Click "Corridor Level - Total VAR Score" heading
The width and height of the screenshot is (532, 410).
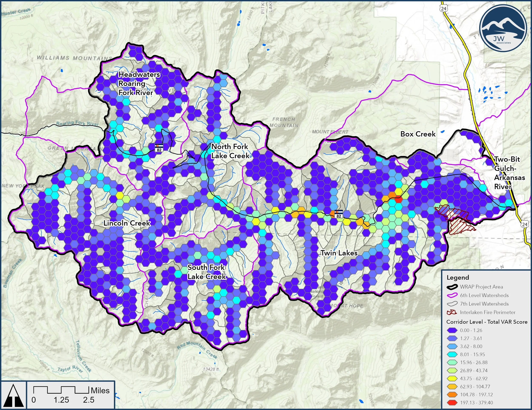tap(487, 322)
